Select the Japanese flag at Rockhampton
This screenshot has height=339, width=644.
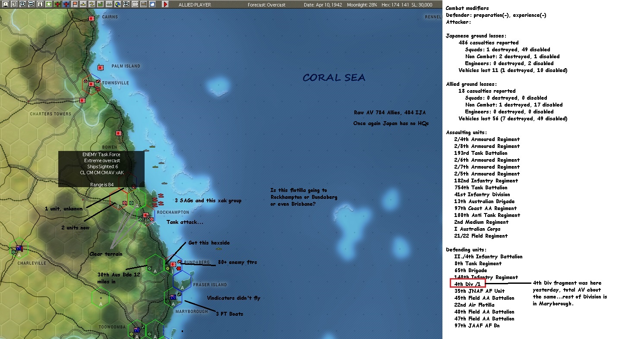click(x=146, y=215)
